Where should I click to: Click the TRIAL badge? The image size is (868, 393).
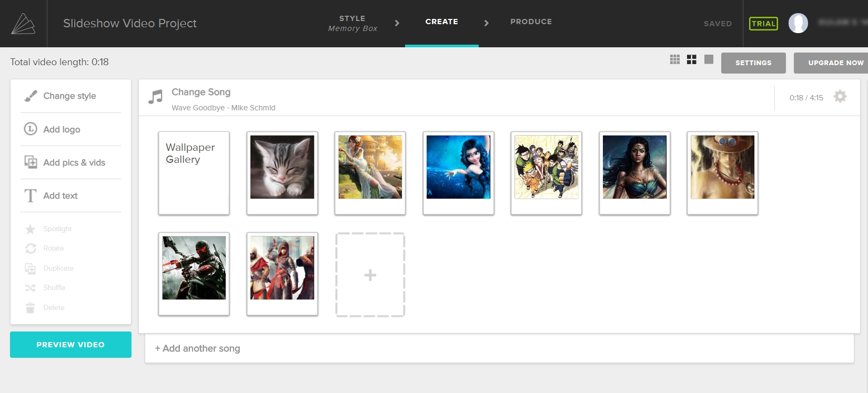(763, 24)
